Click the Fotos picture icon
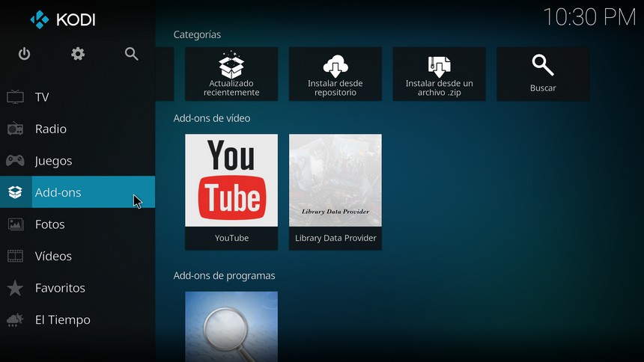This screenshot has height=362, width=644. pyautogui.click(x=15, y=224)
